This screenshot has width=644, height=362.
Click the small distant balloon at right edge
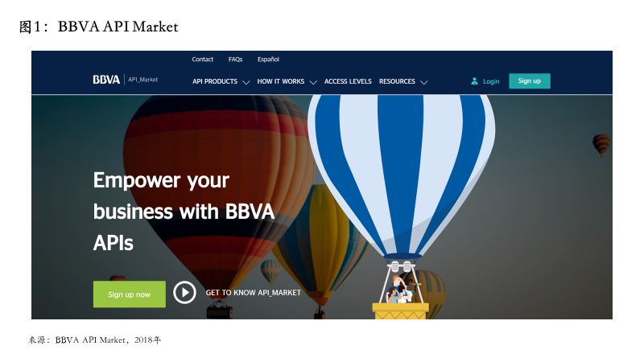pos(601,145)
